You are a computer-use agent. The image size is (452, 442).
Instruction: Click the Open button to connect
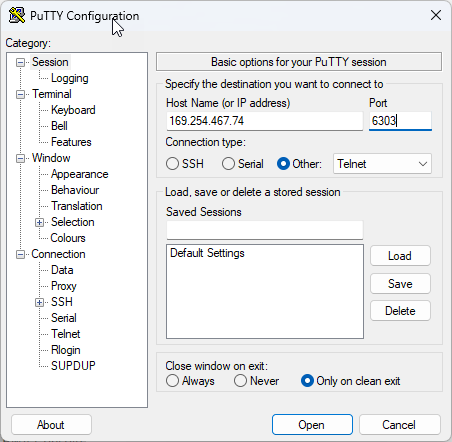pyautogui.click(x=312, y=425)
